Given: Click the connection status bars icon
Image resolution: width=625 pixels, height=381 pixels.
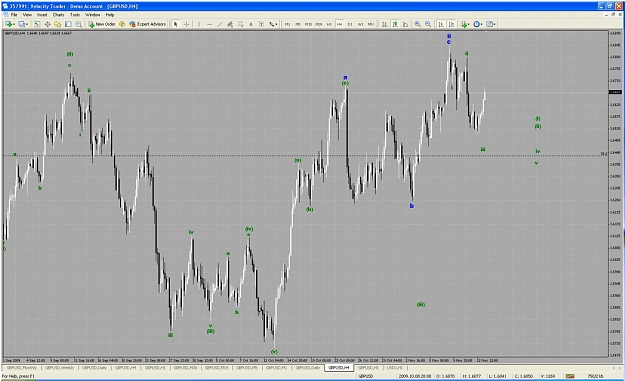Looking at the screenshot, I should point(570,376).
